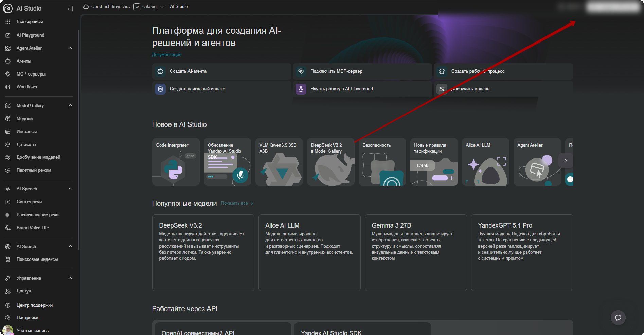Open Gemma 3 27B model card

[416, 253]
